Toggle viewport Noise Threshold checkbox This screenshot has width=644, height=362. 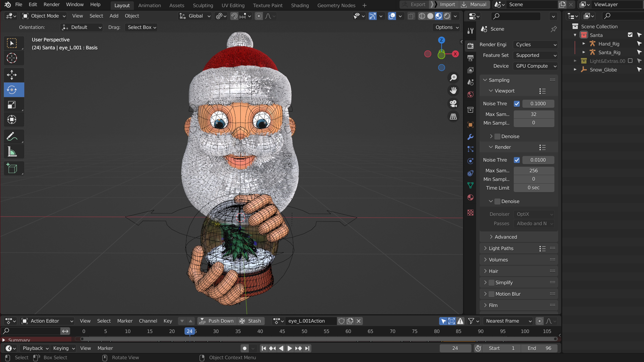click(517, 104)
